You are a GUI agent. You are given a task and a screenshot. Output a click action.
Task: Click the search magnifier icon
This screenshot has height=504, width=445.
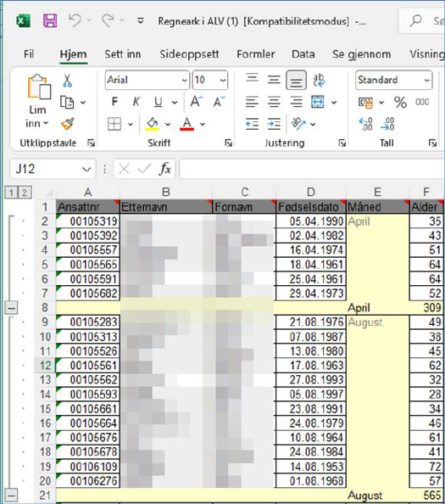416,20
